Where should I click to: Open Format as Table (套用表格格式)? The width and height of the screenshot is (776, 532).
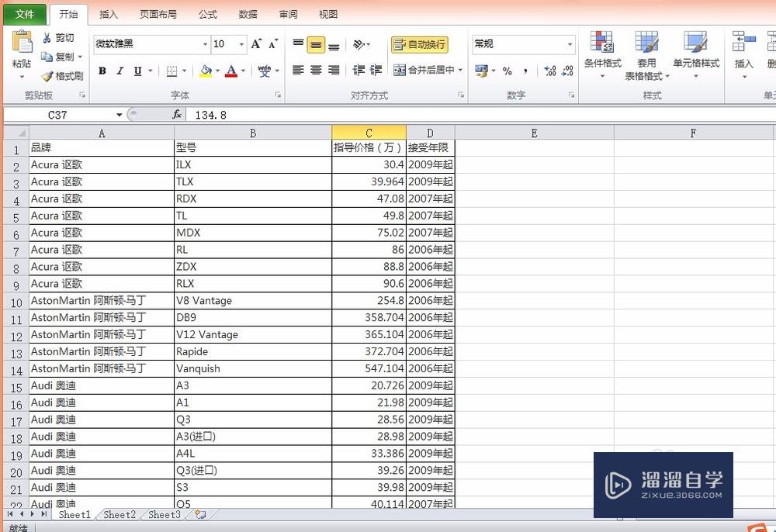click(647, 55)
